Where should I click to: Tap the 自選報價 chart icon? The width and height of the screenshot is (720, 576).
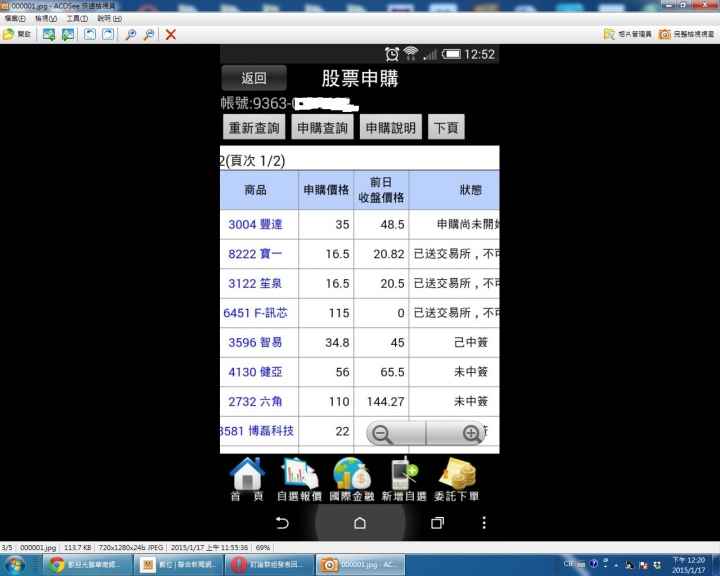pos(299,479)
